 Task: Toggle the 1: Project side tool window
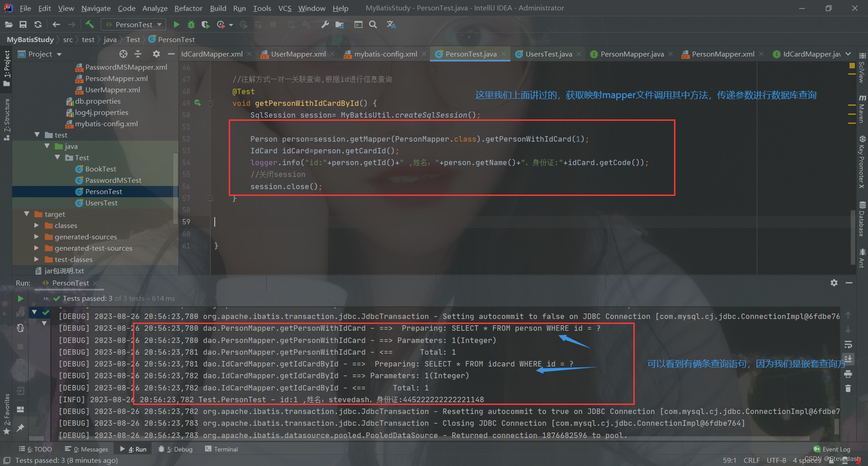click(7, 69)
